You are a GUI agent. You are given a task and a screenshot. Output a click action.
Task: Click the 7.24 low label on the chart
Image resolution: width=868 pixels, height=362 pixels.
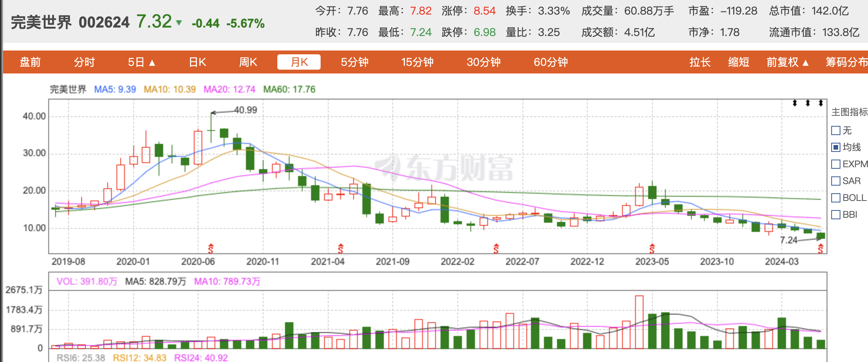pyautogui.click(x=789, y=240)
